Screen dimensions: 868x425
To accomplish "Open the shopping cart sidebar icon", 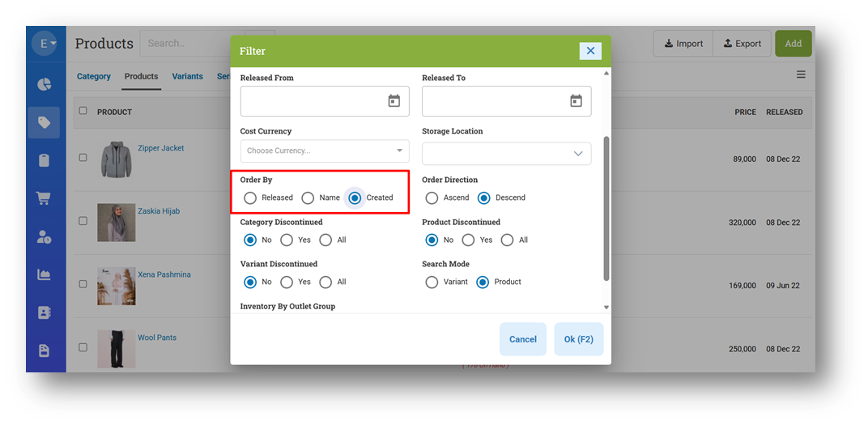I will coord(45,198).
